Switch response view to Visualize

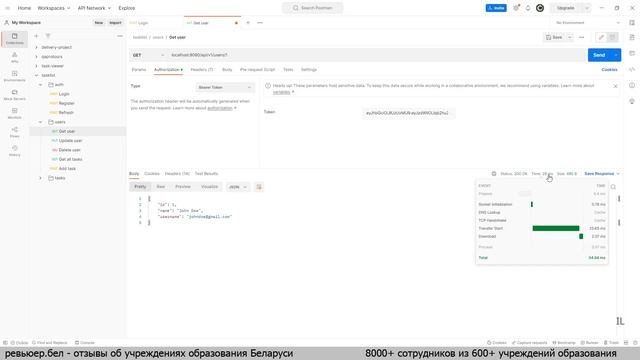209,187
